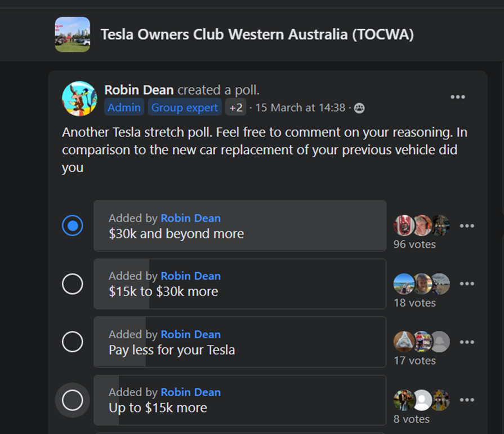Click the Group expert badge
504x434 pixels.
point(185,107)
